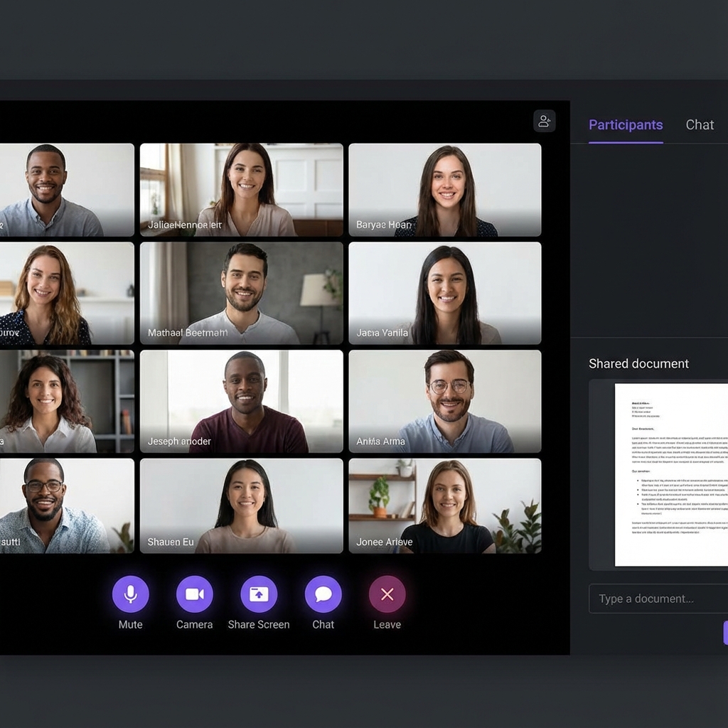Viewport: 728px width, 728px height.
Task: Select the Shauen Eu video tile
Action: 242,505
